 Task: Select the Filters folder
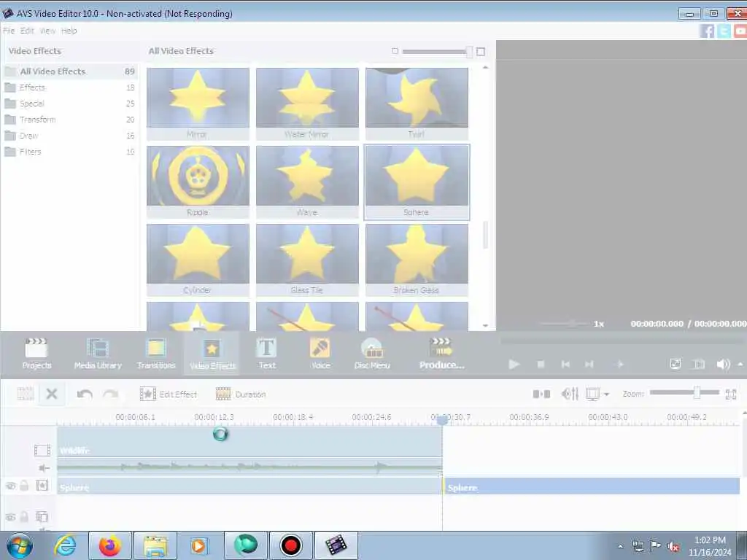pos(70,152)
